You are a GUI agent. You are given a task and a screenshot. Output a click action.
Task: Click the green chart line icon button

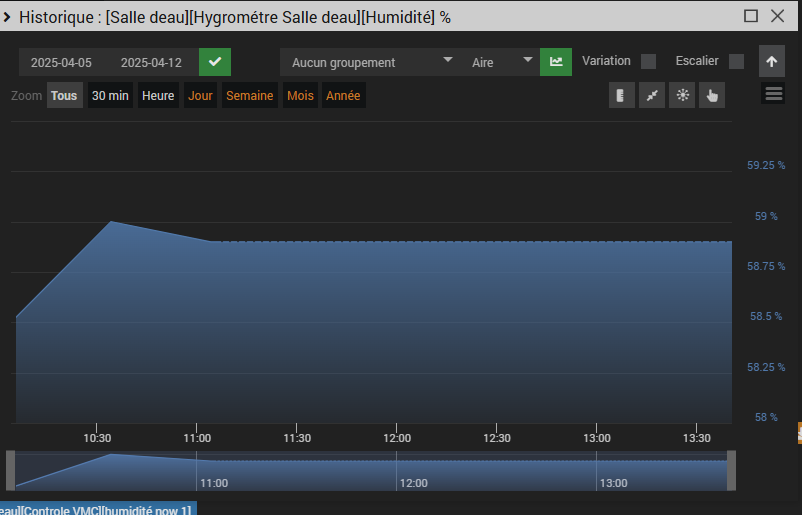click(556, 62)
